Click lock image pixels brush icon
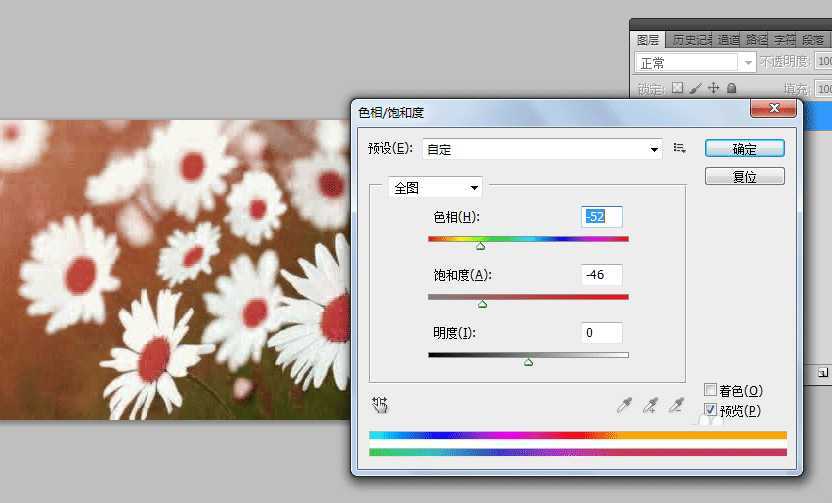This screenshot has width=832, height=503. pos(695,88)
